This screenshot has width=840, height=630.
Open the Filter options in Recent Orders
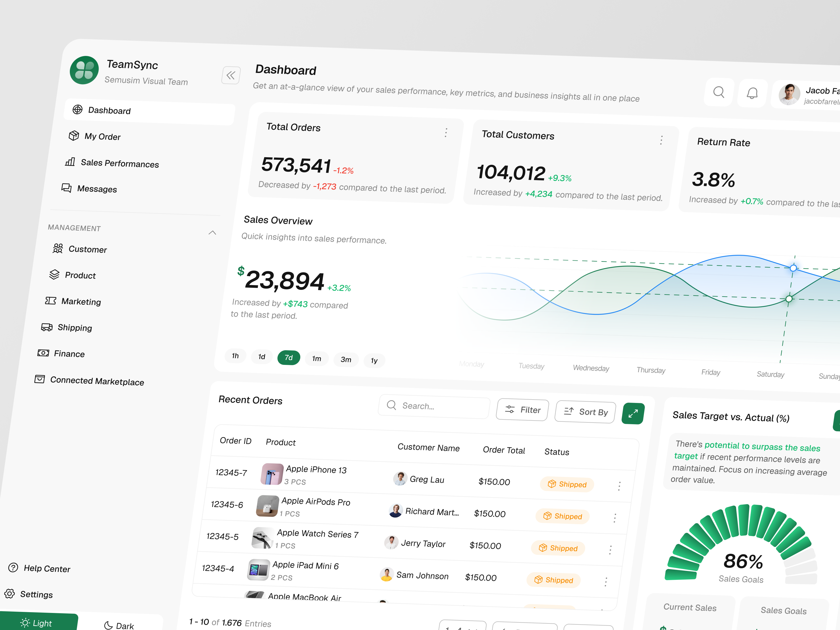[522, 410]
